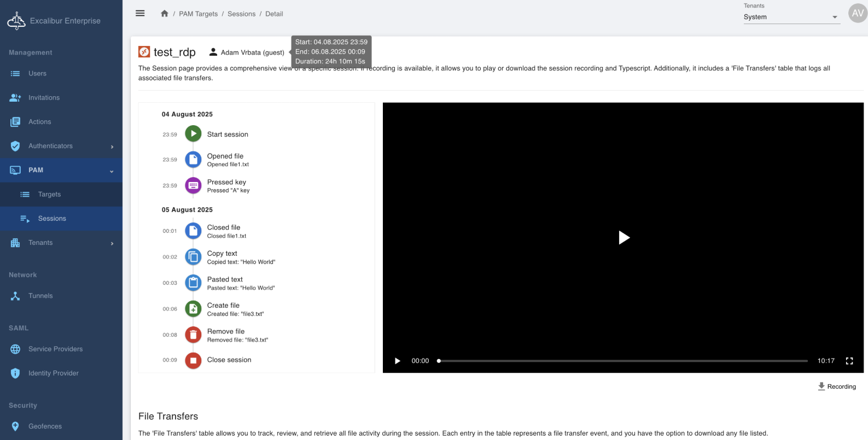The width and height of the screenshot is (868, 440).
Task: Open the Tenants System dropdown
Action: (x=790, y=17)
